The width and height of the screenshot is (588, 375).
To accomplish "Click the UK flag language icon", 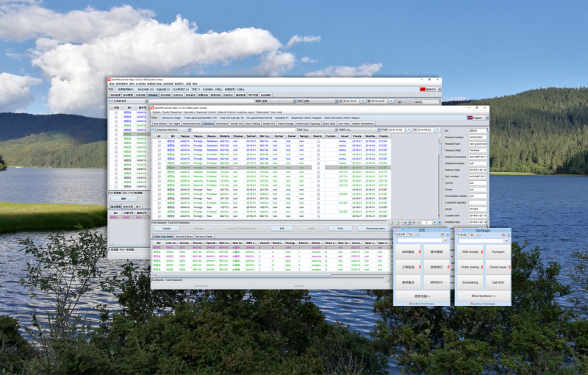I will point(470,118).
